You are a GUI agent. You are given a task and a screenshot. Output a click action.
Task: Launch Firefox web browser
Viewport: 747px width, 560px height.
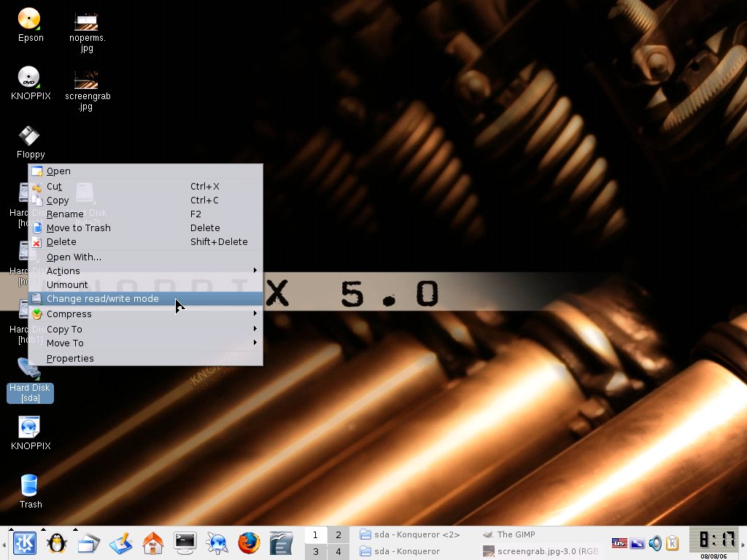pos(249,542)
